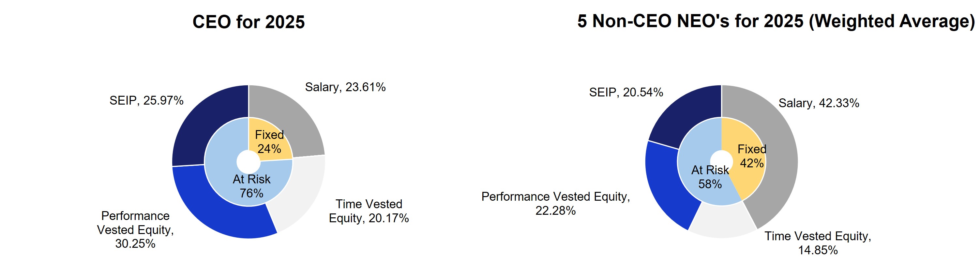Click the "Time Vested Equity, 14.85%" label
980x269 pixels.
click(x=818, y=243)
